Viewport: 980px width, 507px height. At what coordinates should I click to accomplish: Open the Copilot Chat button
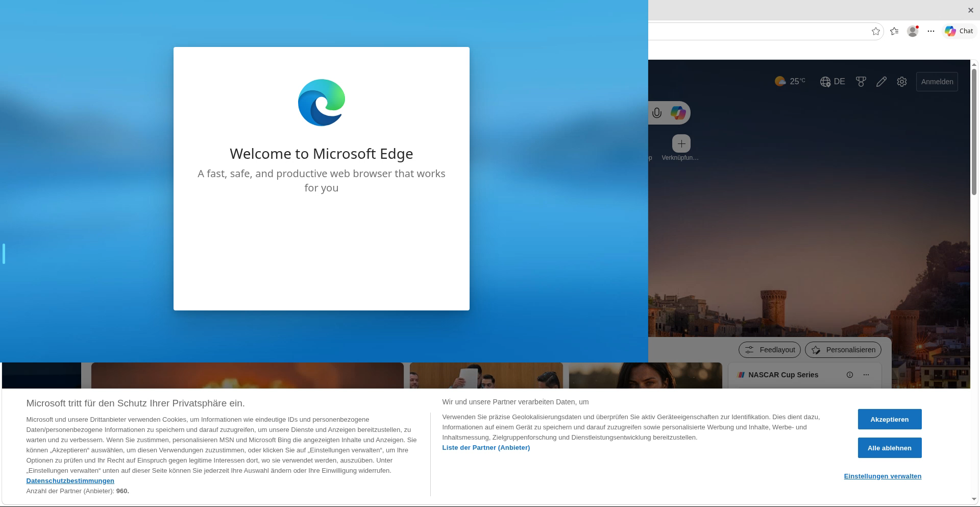[x=959, y=31]
